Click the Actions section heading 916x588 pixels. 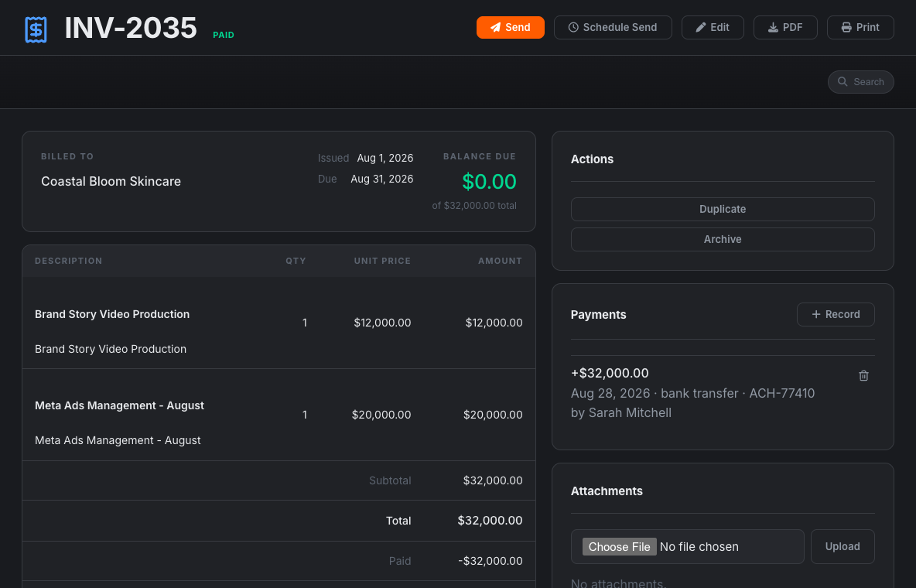592,159
